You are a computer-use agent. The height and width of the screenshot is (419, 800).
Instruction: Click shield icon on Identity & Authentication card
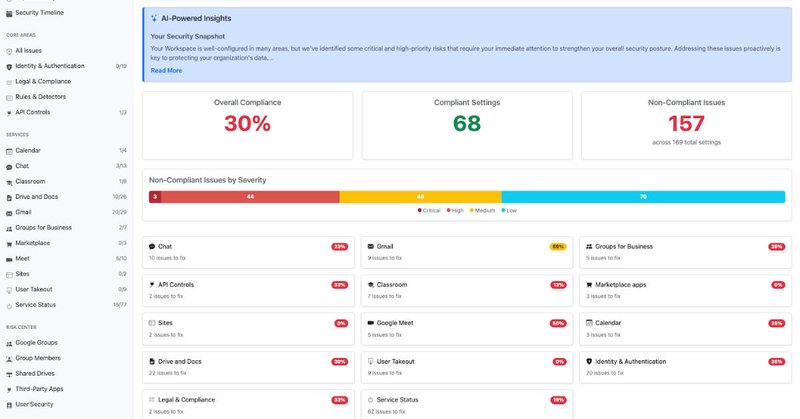click(589, 361)
